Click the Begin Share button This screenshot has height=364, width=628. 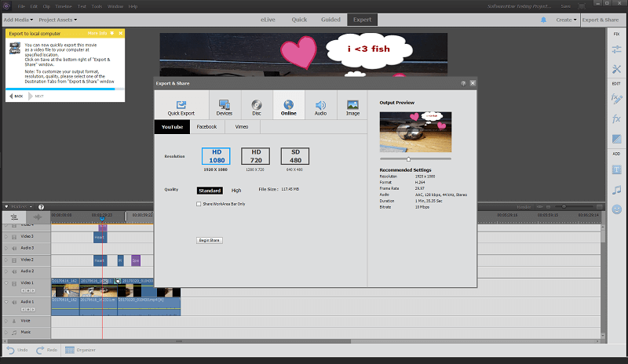210,240
